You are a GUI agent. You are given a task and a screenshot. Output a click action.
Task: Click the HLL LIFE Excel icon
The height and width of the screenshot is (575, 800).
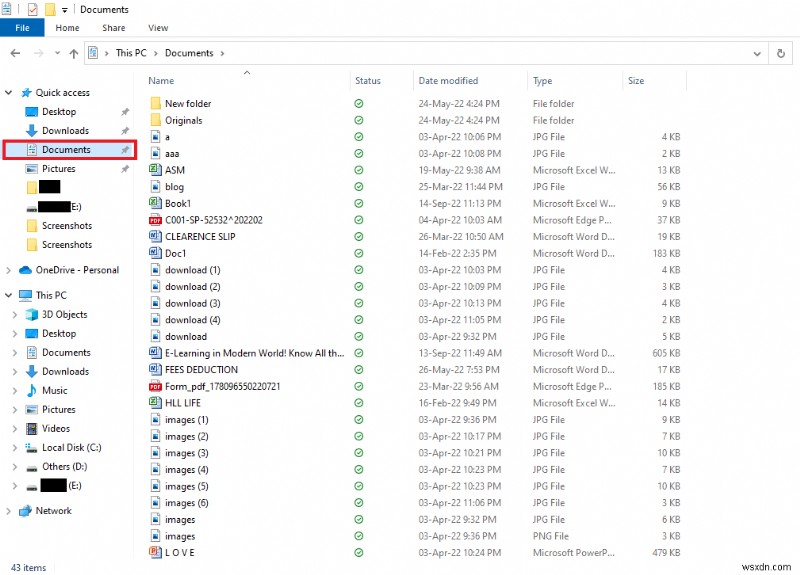click(x=155, y=403)
